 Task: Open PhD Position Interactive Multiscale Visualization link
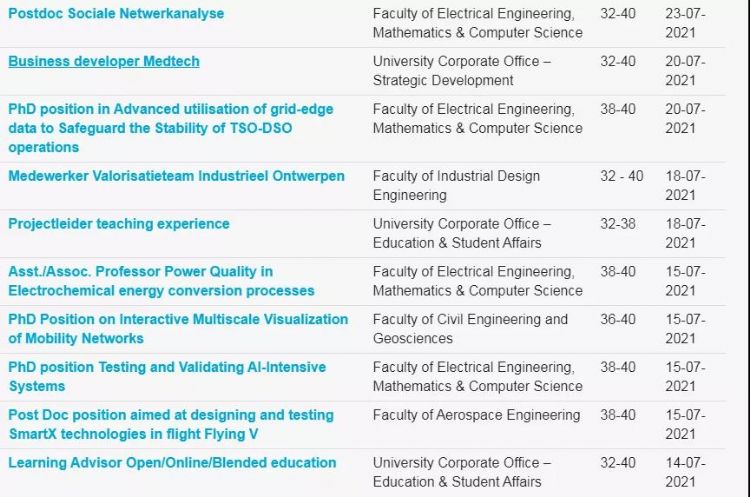[x=178, y=329]
